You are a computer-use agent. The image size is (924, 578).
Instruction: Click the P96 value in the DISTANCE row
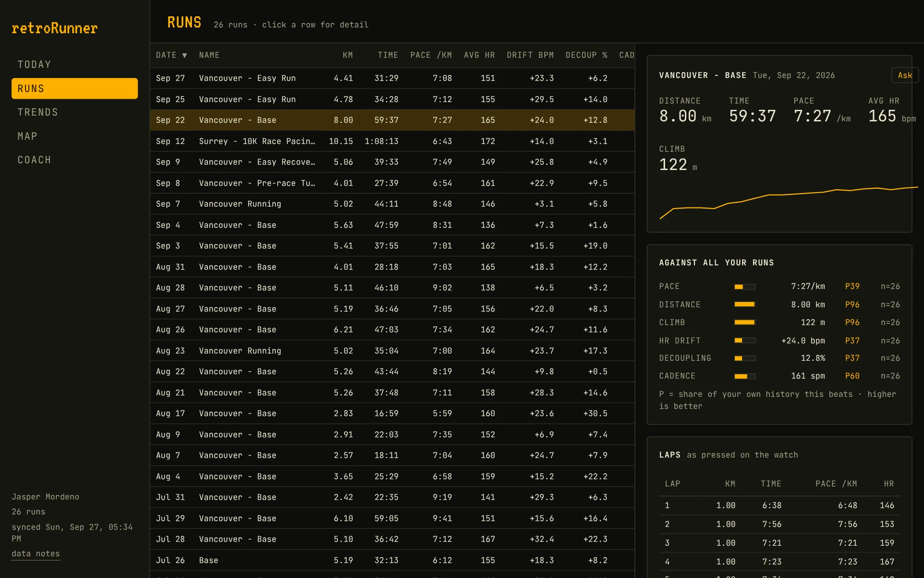pyautogui.click(x=852, y=304)
